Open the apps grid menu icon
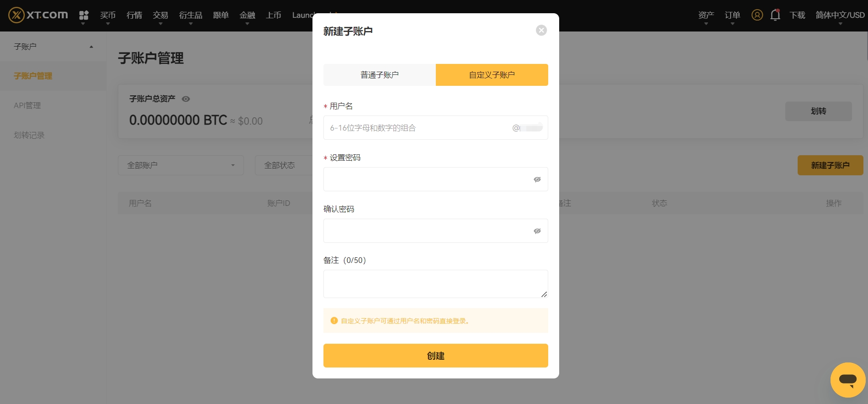Viewport: 868px width, 404px height. pyautogui.click(x=84, y=16)
